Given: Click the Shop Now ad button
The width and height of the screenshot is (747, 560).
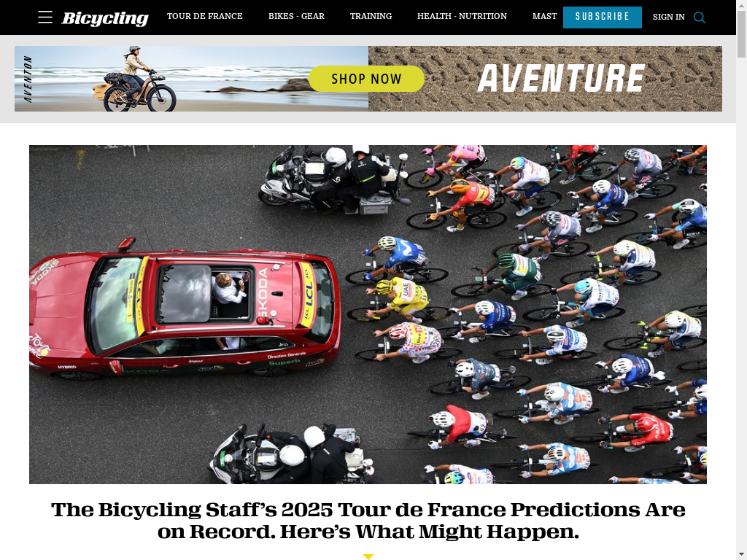Looking at the screenshot, I should click(x=366, y=79).
